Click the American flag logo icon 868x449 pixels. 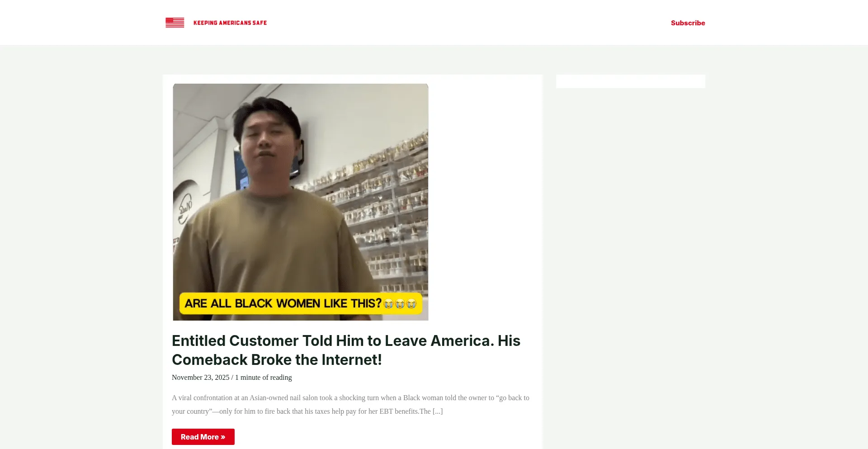(x=175, y=23)
